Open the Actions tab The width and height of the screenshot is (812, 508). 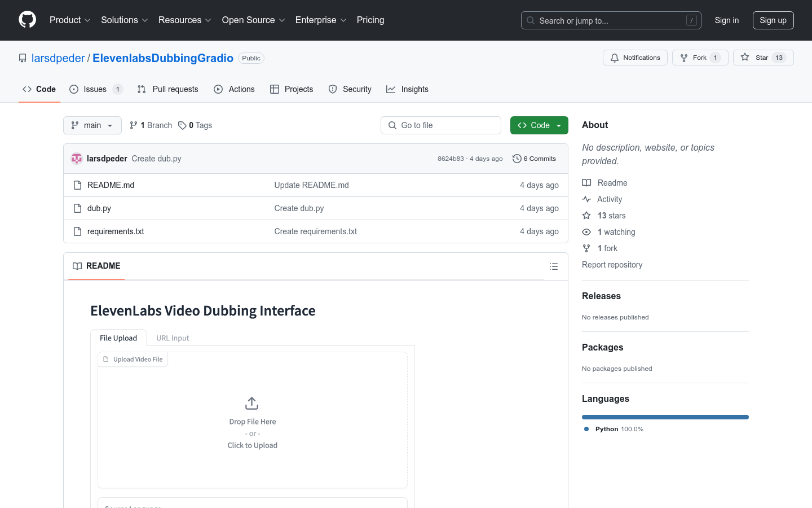234,89
